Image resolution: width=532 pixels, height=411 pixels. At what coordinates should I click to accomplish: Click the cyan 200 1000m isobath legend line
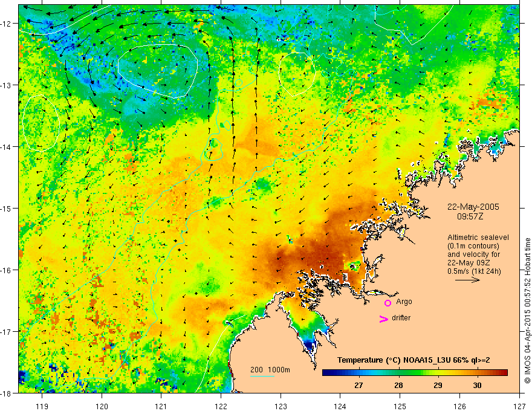click(262, 376)
